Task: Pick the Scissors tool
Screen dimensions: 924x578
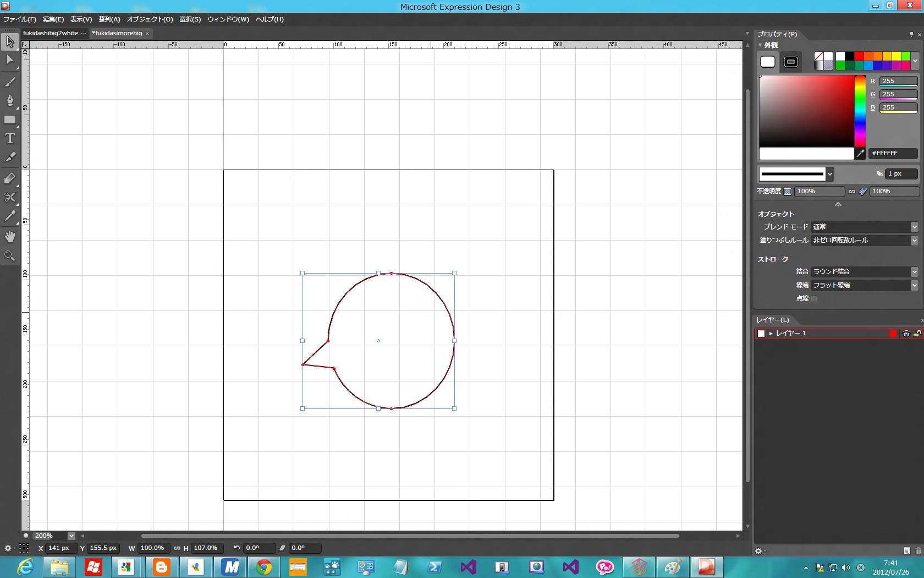Action: [10, 197]
